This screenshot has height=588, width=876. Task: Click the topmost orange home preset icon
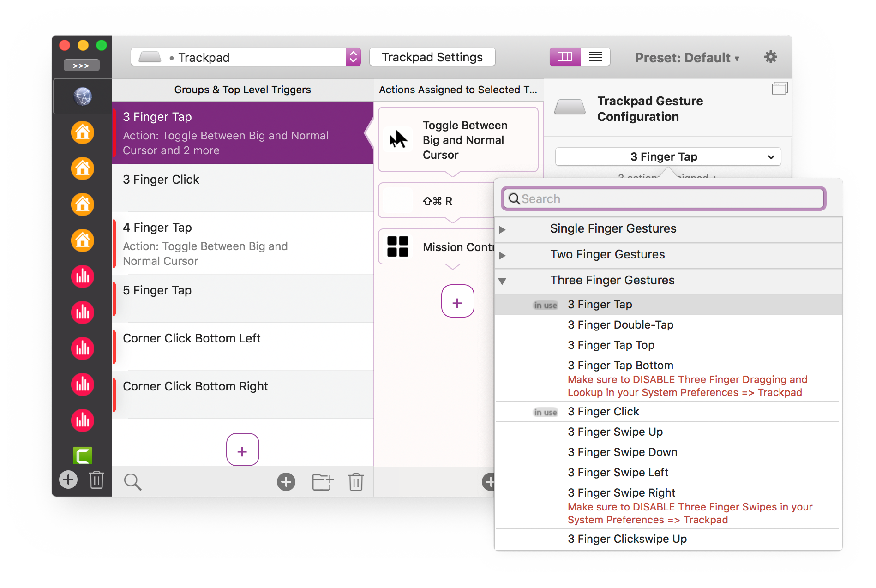[82, 132]
